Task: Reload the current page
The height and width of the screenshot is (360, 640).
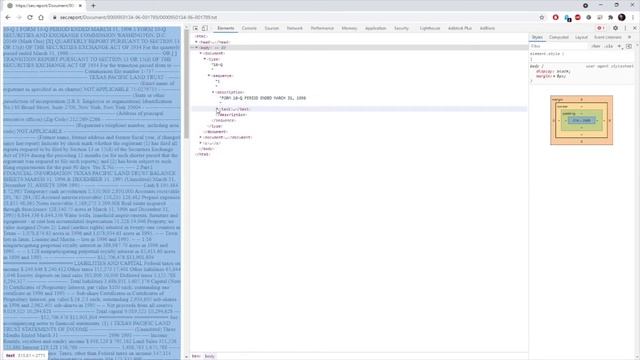Action: 30,18
